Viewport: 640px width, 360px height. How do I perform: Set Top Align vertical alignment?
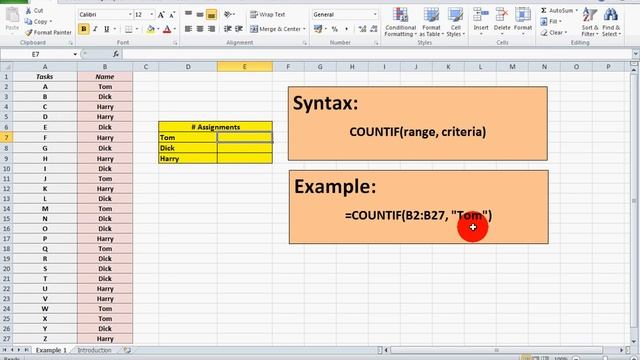pos(188,15)
